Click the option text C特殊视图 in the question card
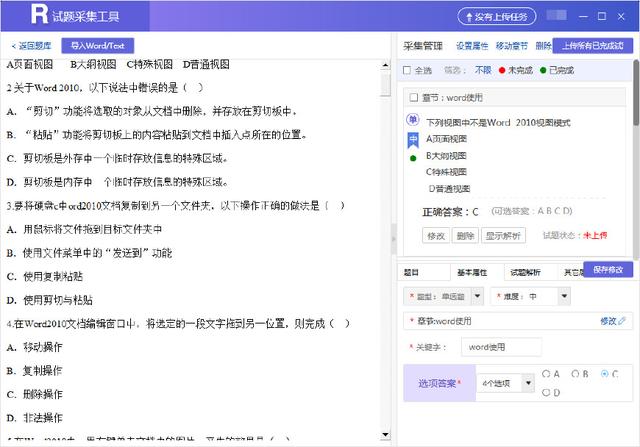Screen dimensions: 640x447 click(446, 172)
